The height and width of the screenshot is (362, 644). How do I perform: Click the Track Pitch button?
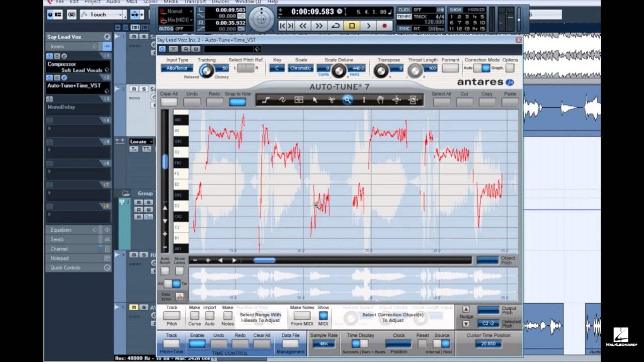pos(172,316)
